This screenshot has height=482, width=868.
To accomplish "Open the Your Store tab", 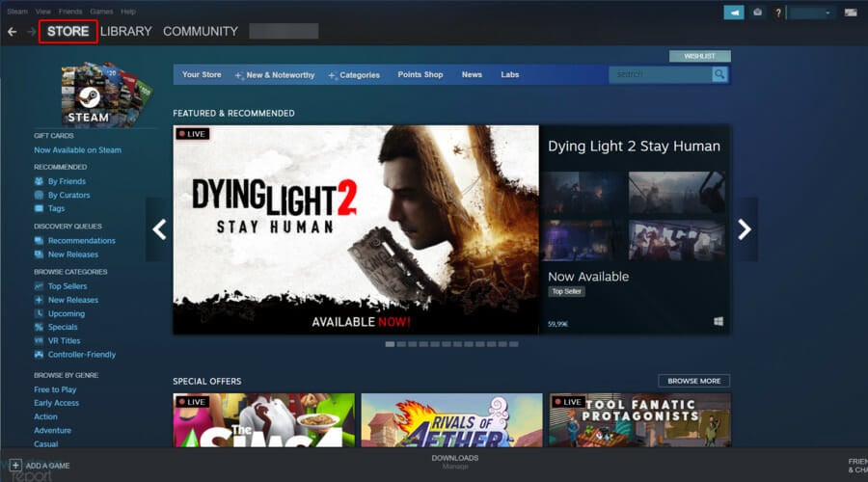I will tap(202, 74).
